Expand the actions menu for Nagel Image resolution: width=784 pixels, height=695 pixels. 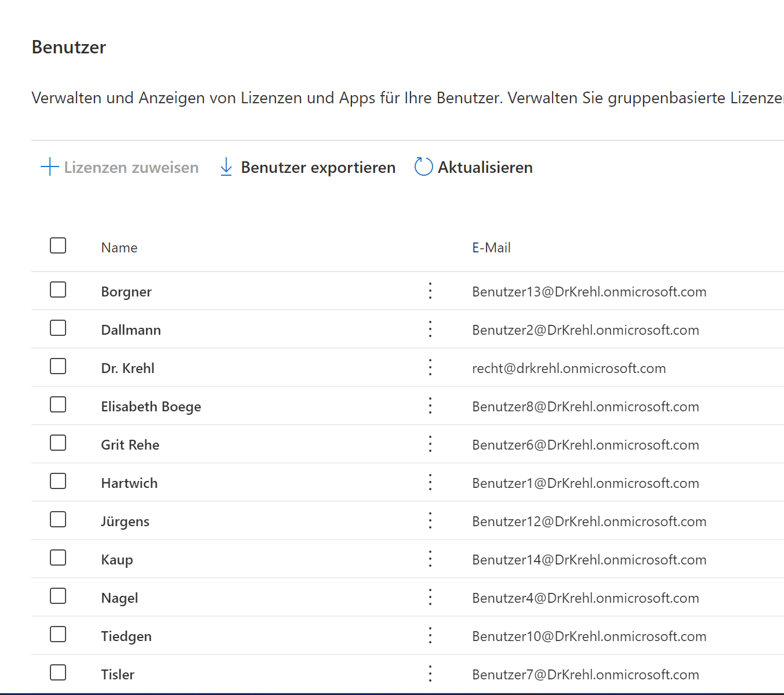(x=430, y=597)
